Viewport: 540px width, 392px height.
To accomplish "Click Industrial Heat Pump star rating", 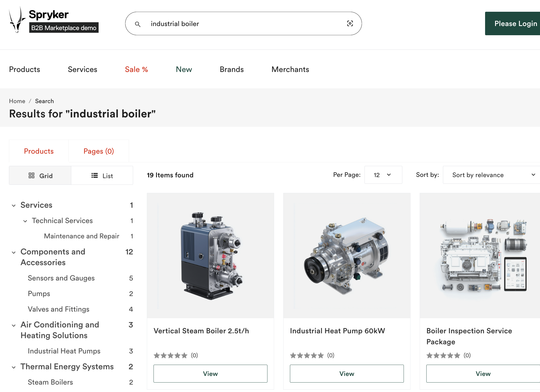I will (x=307, y=355).
